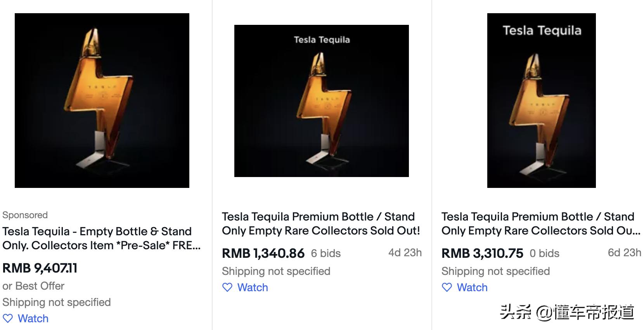Open middle 'Premium Bottle / Stand' listing title

[320, 224]
